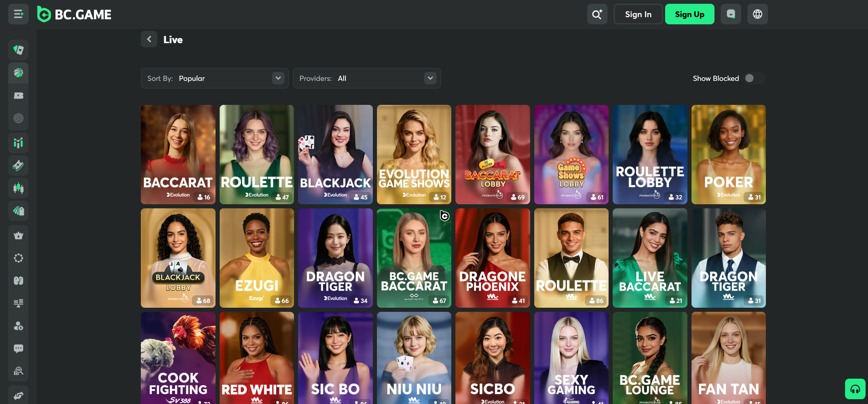Open Dragon Tiger card with male dealer
The height and width of the screenshot is (404, 868).
pyautogui.click(x=729, y=258)
